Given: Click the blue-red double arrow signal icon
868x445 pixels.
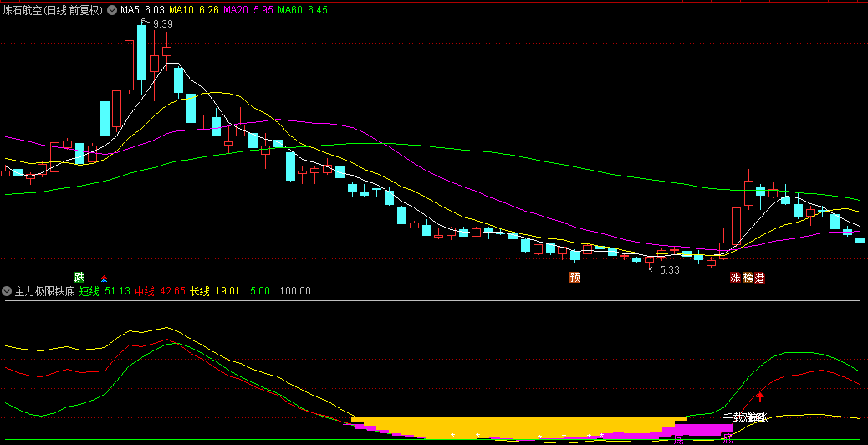Looking at the screenshot, I should click(x=104, y=279).
